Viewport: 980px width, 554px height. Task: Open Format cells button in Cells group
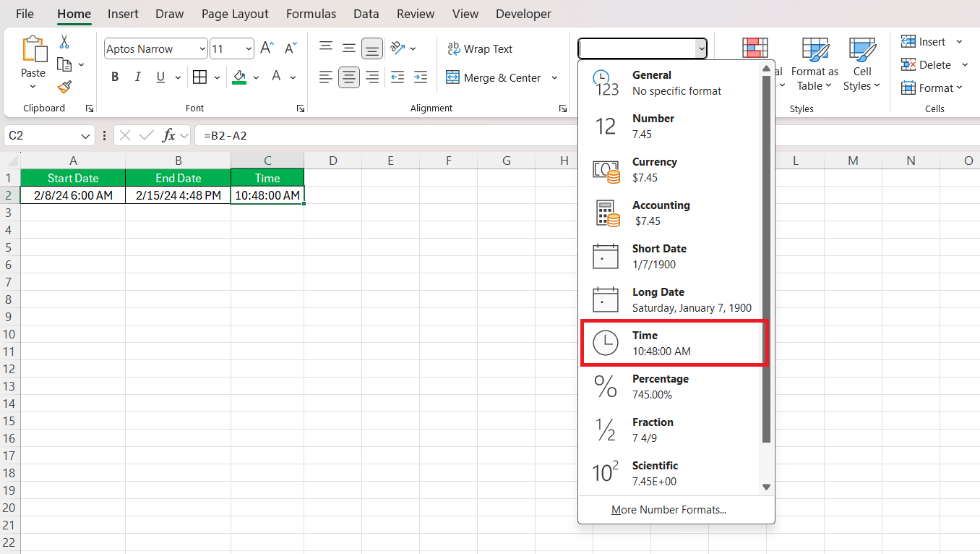click(932, 88)
